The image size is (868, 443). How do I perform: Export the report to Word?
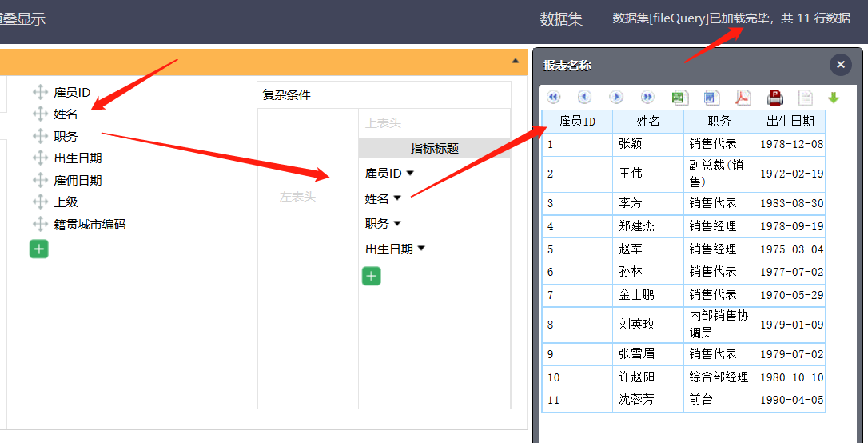[x=711, y=98]
